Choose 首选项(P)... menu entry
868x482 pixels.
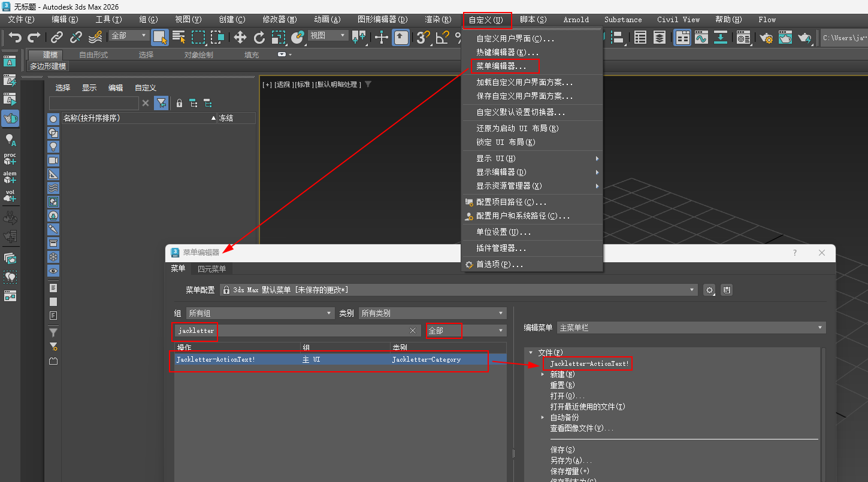[x=500, y=264]
